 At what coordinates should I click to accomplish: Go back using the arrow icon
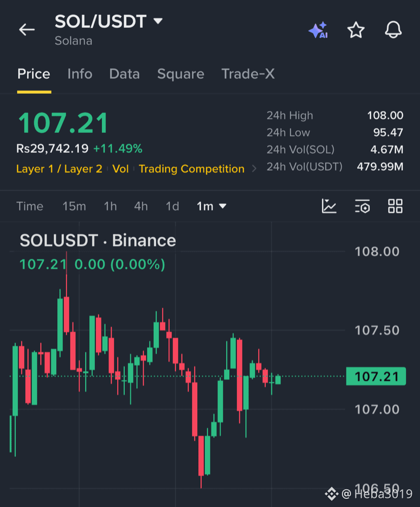click(26, 30)
